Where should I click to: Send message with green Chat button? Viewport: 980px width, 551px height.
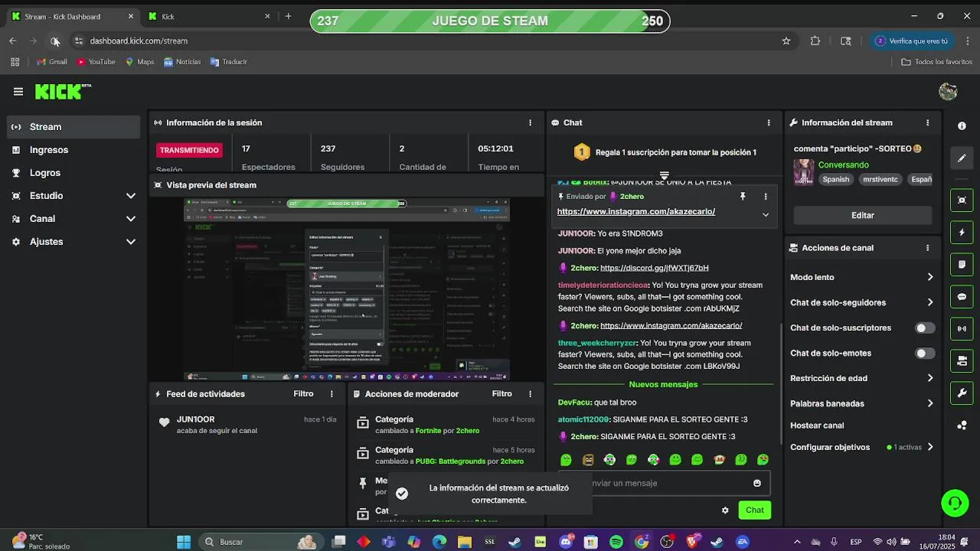pos(755,510)
